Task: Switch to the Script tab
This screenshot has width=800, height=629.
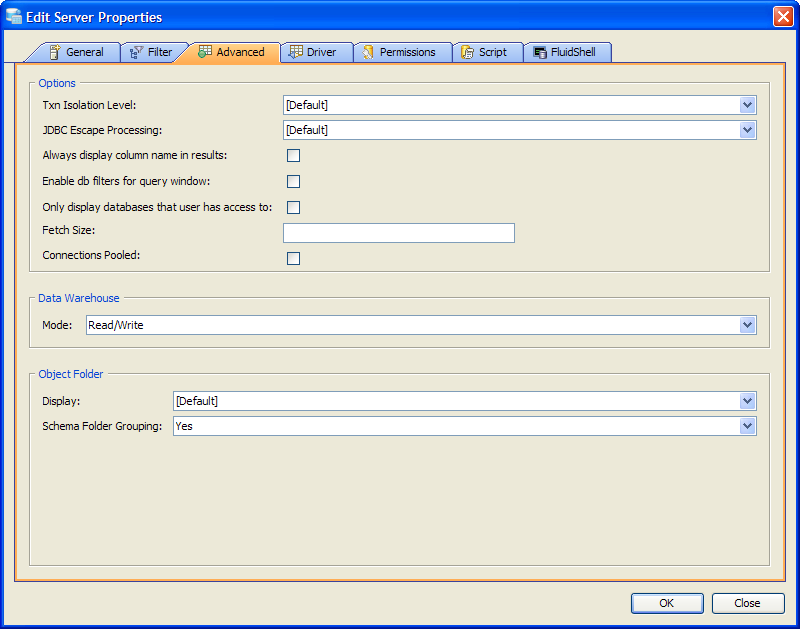Action: pyautogui.click(x=488, y=52)
